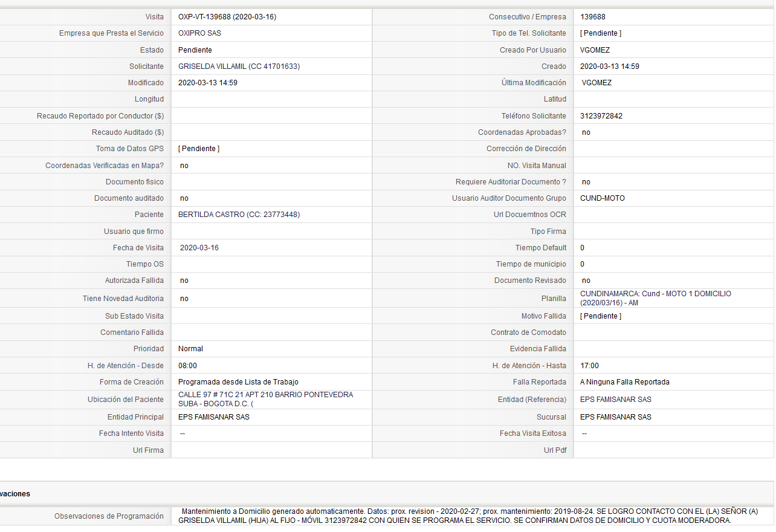Click Toma de Datos GPS [ Pendiente ]
Screen dimensions: 776x532
(199, 149)
